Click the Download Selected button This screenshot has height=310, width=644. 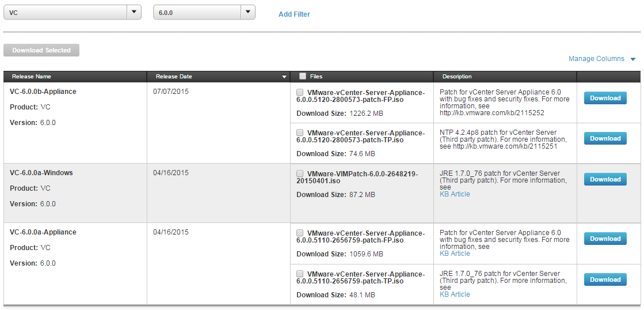41,50
